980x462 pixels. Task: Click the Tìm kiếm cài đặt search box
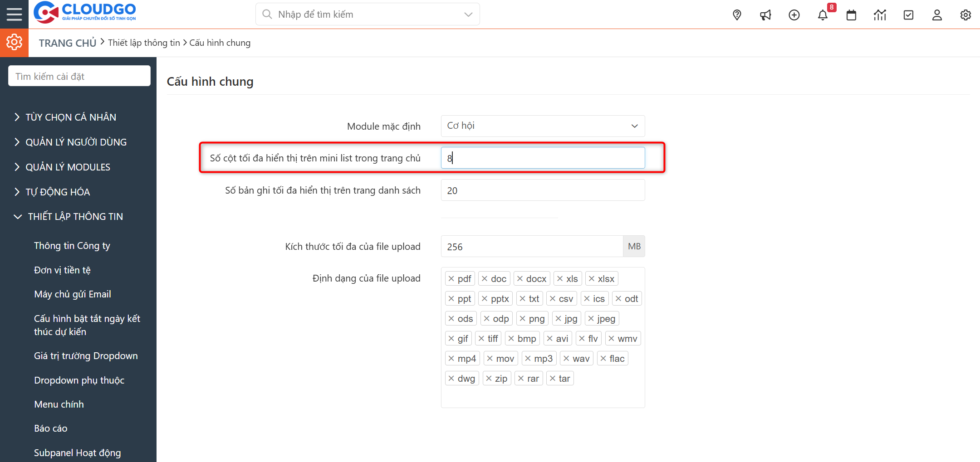point(79,76)
